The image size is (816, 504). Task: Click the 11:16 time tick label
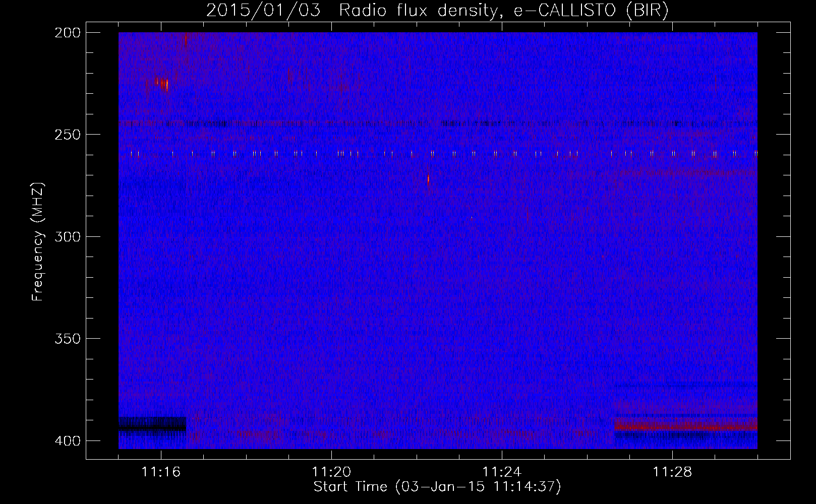tap(161, 472)
